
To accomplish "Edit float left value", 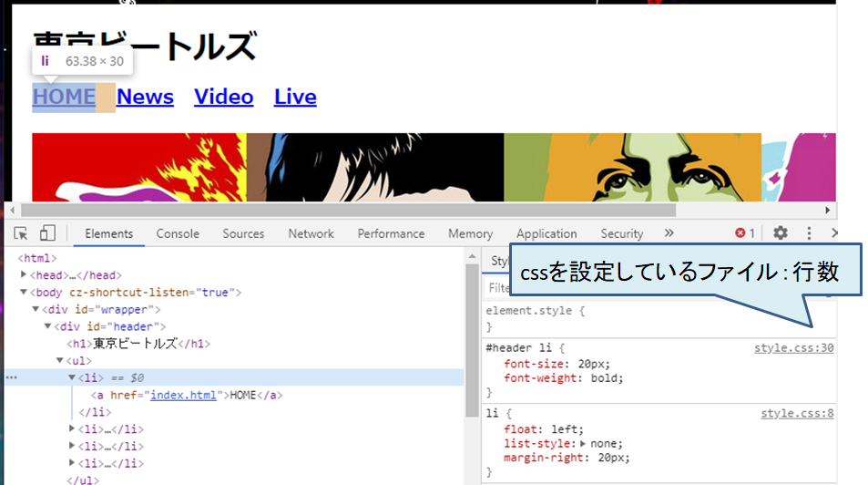I will click(x=564, y=429).
